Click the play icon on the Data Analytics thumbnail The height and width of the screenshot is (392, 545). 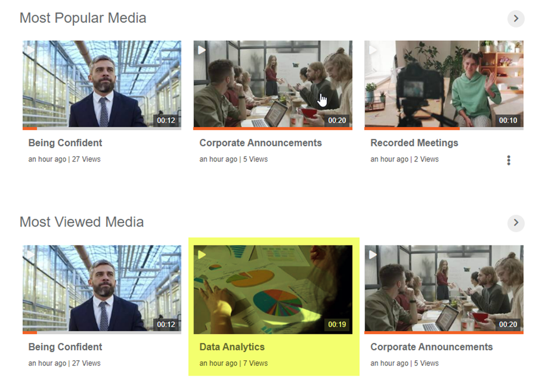point(202,254)
